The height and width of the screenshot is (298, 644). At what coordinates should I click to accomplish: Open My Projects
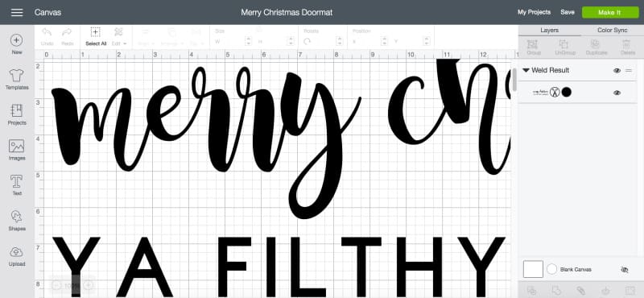(534, 12)
